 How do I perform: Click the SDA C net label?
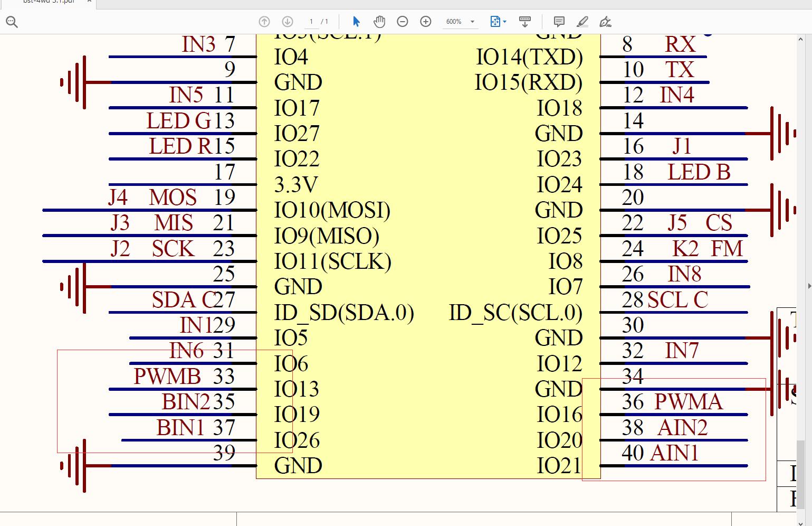(183, 300)
